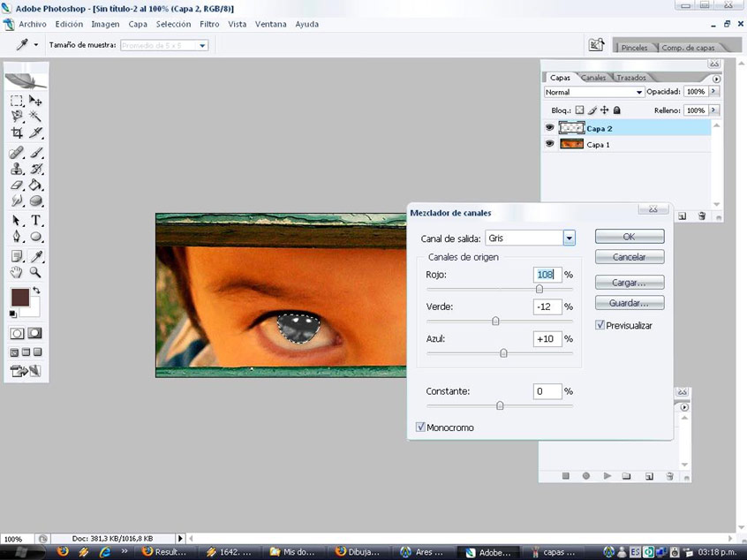Switch to the Canales tab
The image size is (747, 560).
pos(593,78)
